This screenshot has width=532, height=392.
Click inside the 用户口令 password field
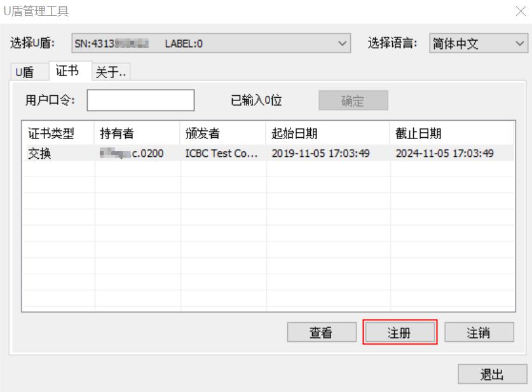point(141,100)
